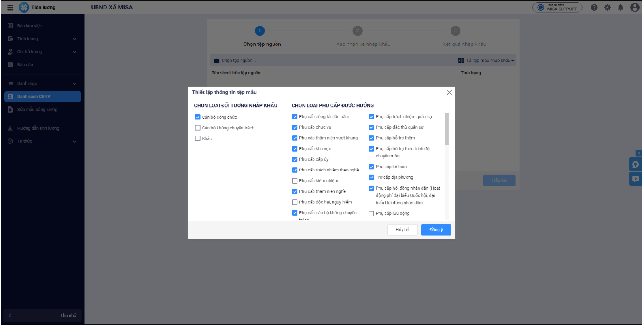Image resolution: width=644 pixels, height=326 pixels.
Task: Open Sửa mẫu bảng lương menu item
Action: pos(37,110)
